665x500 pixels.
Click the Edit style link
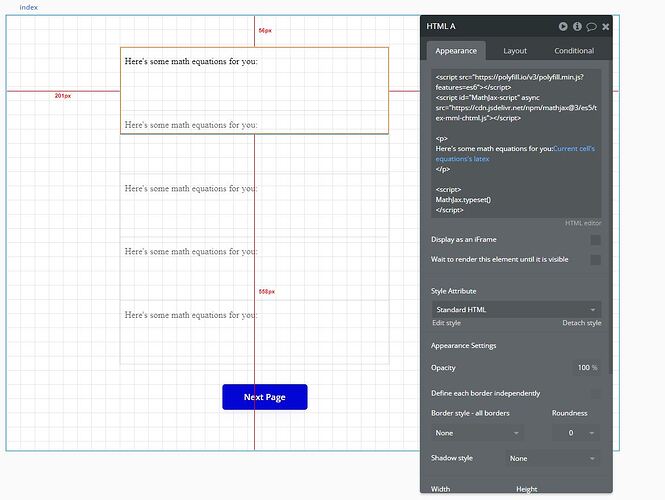click(446, 323)
